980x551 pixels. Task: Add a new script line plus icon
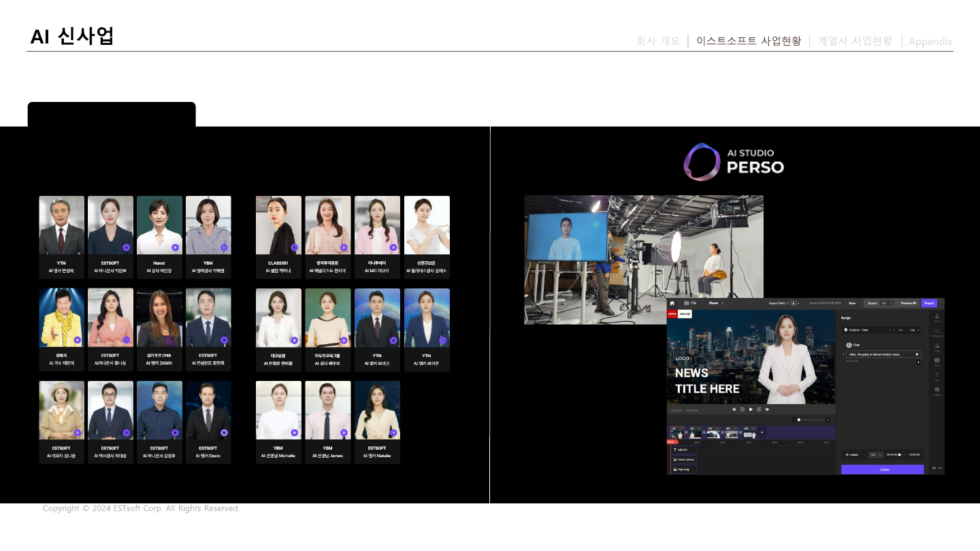coord(918,362)
